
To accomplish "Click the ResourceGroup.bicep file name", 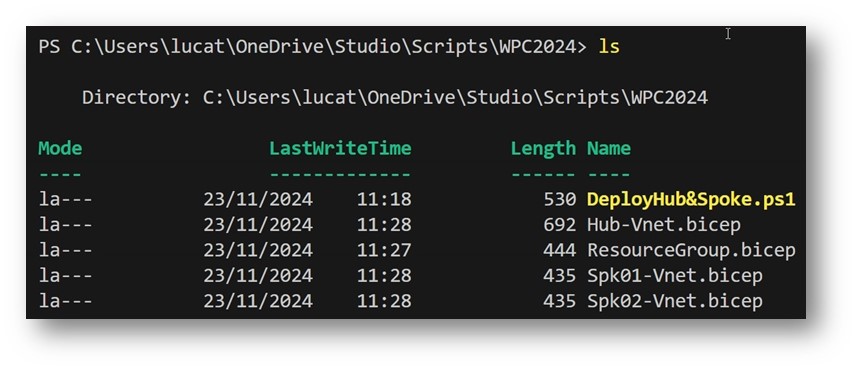I will [691, 250].
